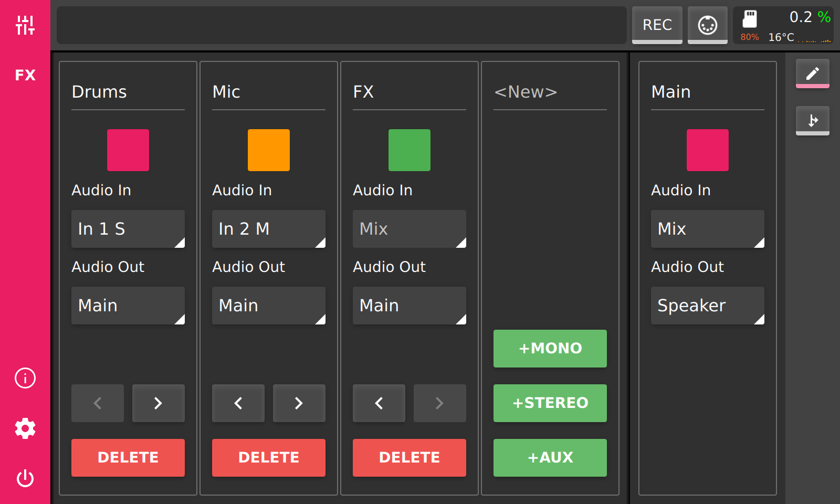840x504 pixels.
Task: Click the 16°C temperature readout
Action: click(781, 37)
